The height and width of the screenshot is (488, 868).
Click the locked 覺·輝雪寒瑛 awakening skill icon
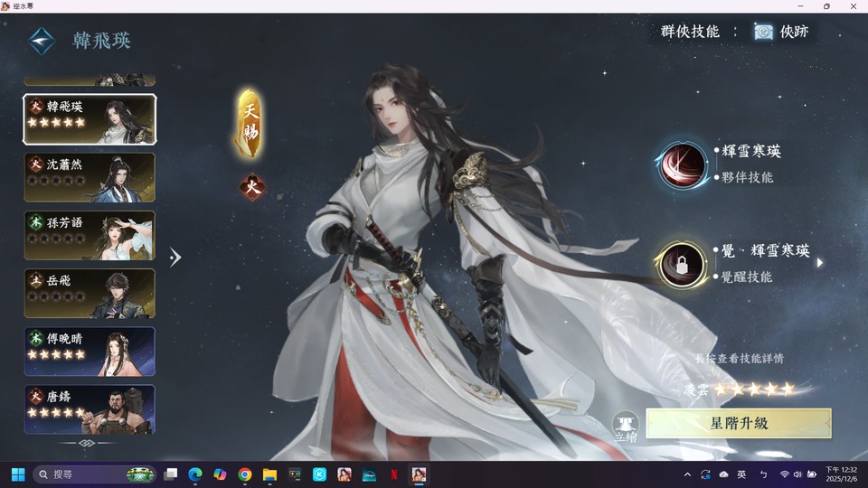[x=681, y=264]
